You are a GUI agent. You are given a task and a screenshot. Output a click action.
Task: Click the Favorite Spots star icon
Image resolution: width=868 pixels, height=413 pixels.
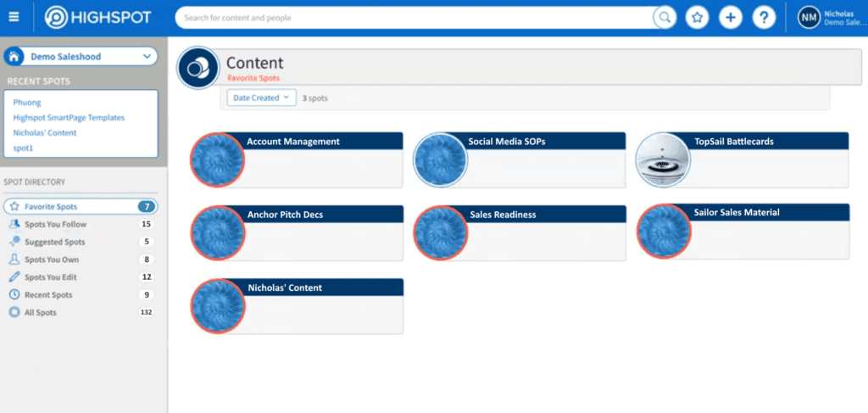coord(14,207)
